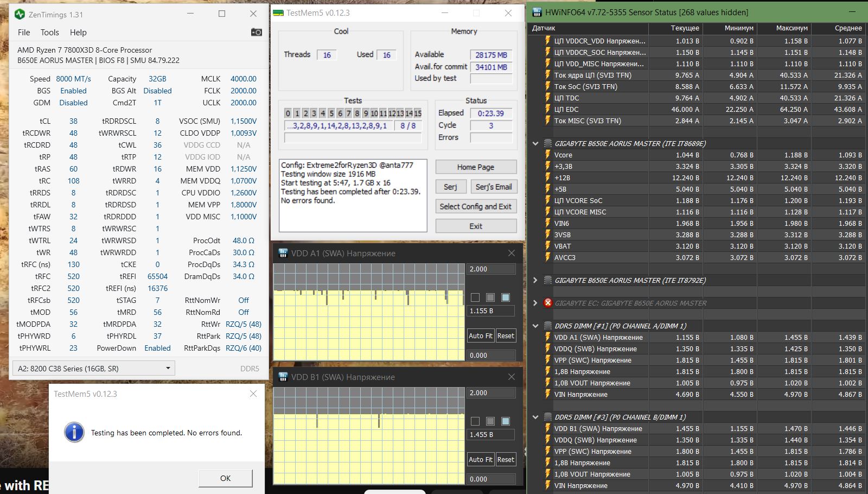The width and height of the screenshot is (868, 494).
Task: Click the lightning icon next to Vcore
Action: [547, 155]
